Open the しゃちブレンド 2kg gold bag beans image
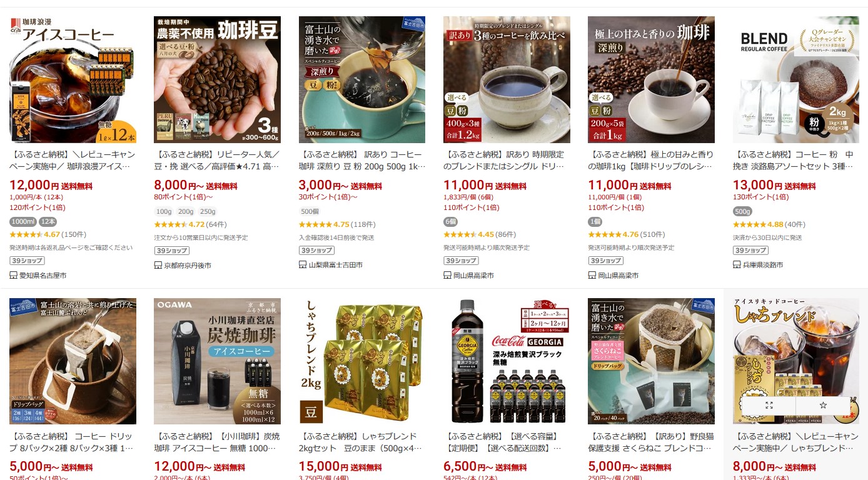The image size is (868, 480). click(x=362, y=361)
